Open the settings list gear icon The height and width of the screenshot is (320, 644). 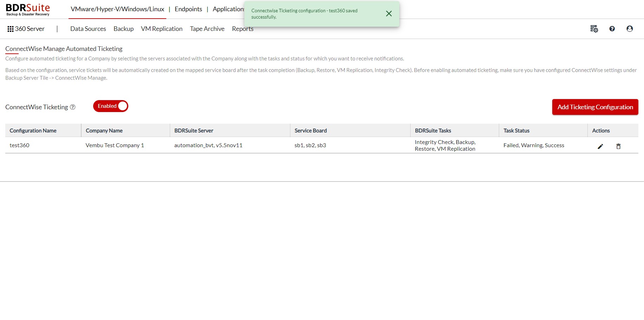click(594, 29)
